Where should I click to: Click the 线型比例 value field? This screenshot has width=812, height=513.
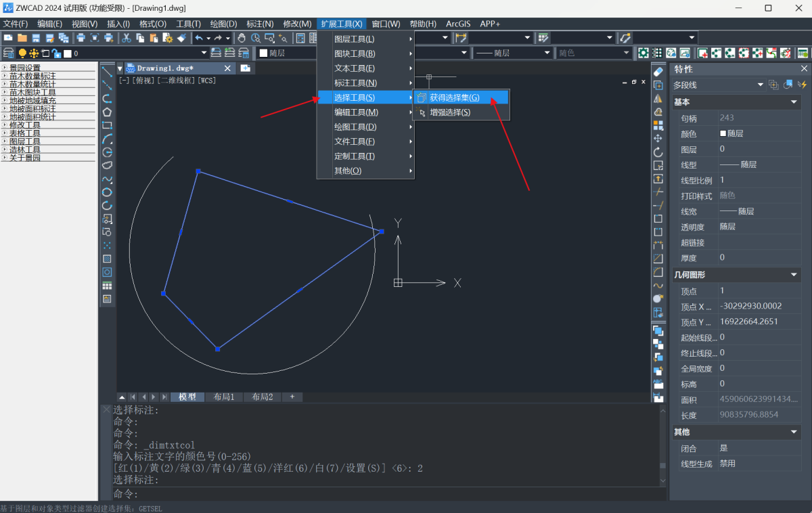[759, 180]
